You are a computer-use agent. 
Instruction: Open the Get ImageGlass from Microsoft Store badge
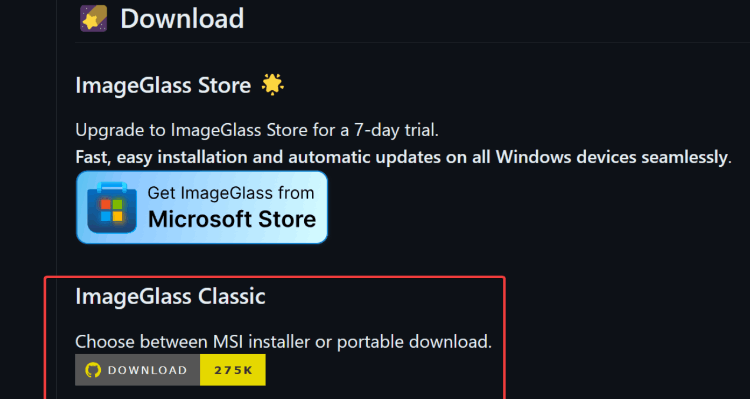202,207
